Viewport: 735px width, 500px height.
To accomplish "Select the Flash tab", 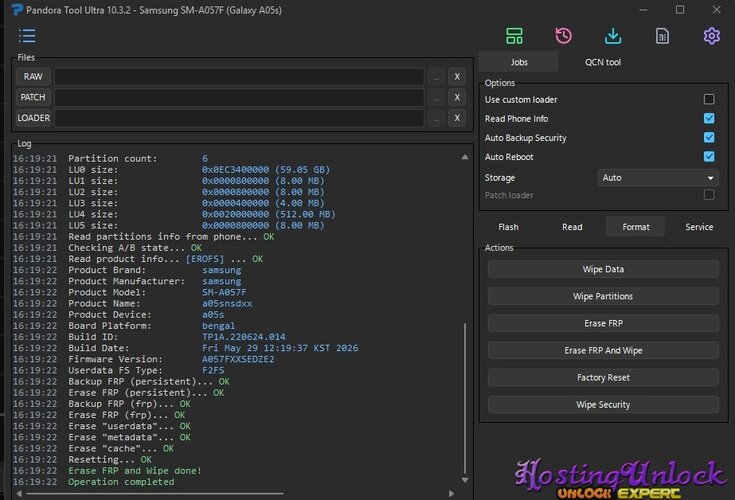I will pos(508,227).
